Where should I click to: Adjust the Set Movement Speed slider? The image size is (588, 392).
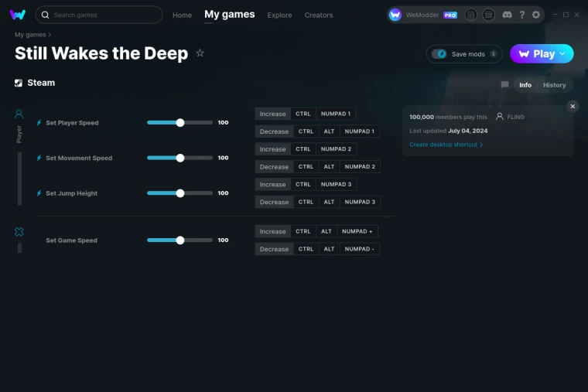(180, 158)
